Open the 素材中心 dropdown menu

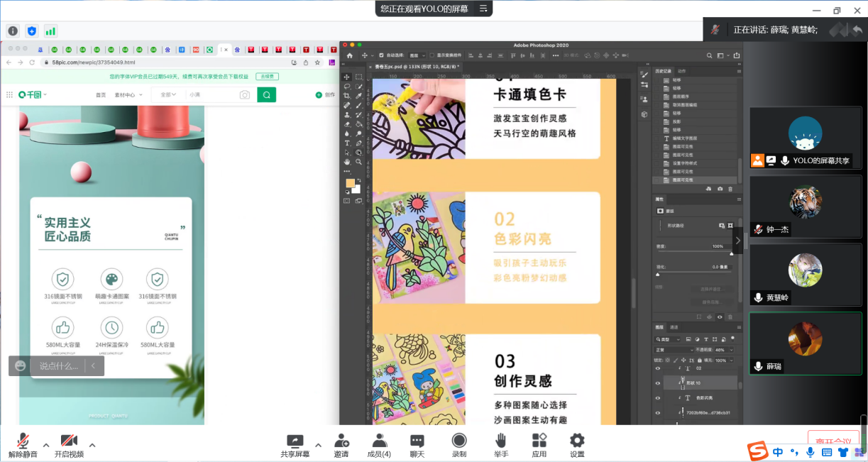(x=128, y=95)
